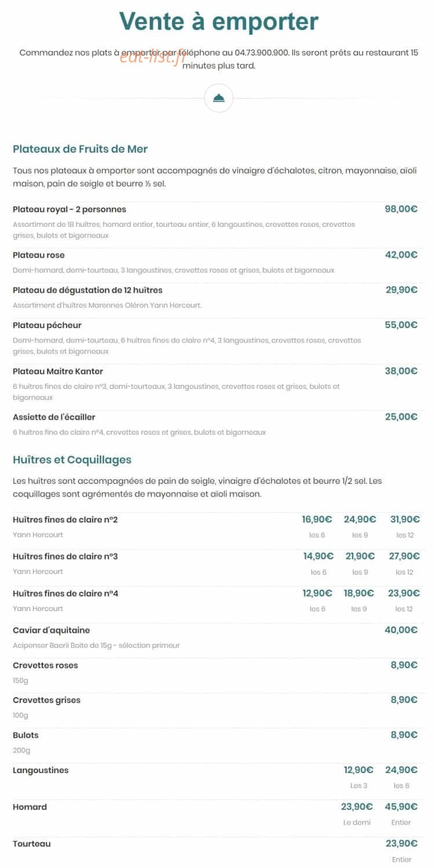Click the eat-list.fr watermark text

pyautogui.click(x=153, y=56)
